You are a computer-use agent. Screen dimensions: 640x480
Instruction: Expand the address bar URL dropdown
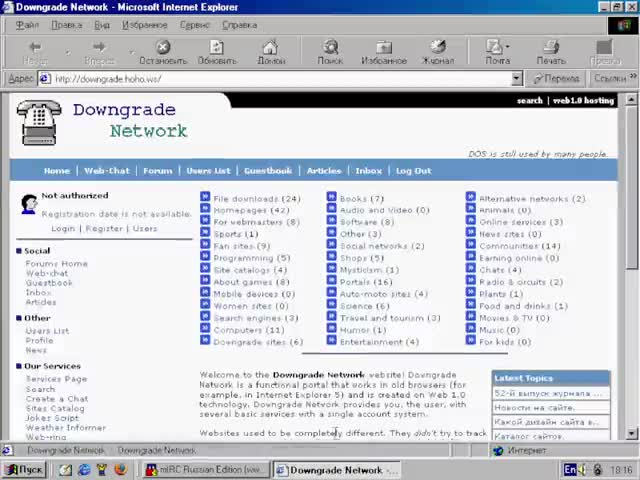point(517,79)
